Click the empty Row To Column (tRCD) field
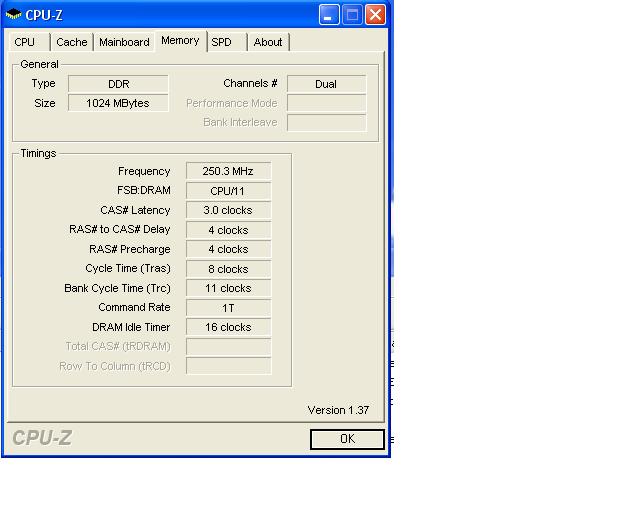This screenshot has height=512, width=640. click(229, 366)
